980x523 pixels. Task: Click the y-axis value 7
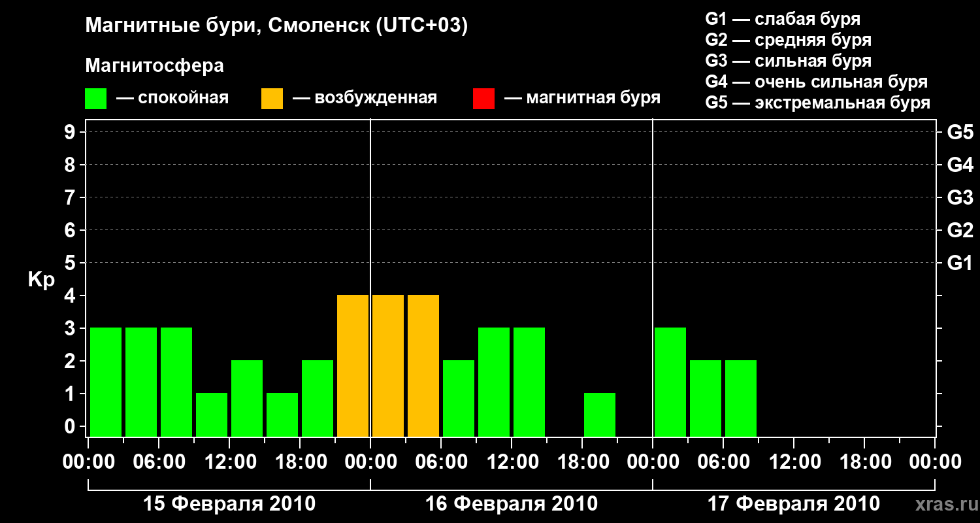71,197
